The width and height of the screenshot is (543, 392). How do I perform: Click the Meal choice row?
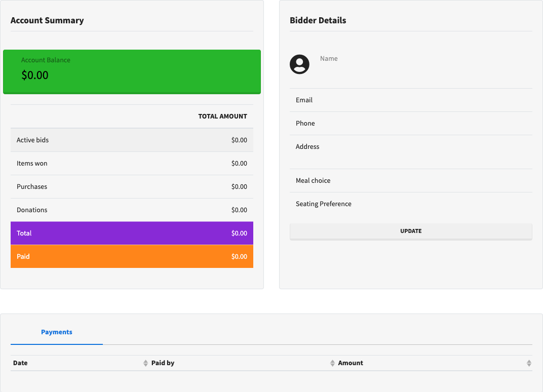[x=411, y=181]
